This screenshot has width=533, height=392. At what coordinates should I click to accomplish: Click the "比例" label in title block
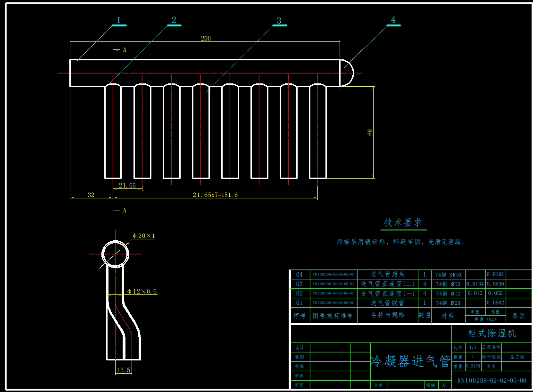click(458, 348)
